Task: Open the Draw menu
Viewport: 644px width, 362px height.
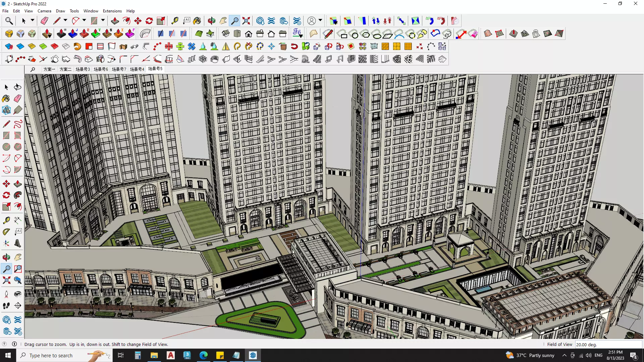Action: (x=60, y=11)
